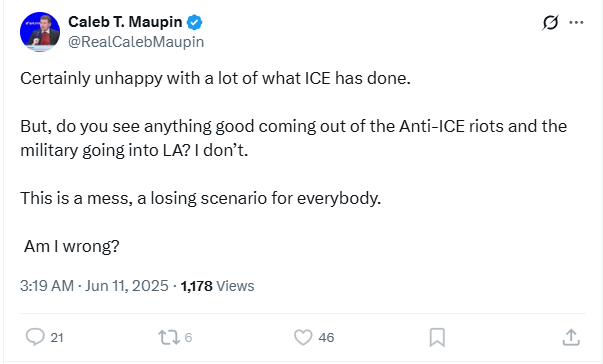View the 1,178 Views analytics

pyautogui.click(x=217, y=286)
